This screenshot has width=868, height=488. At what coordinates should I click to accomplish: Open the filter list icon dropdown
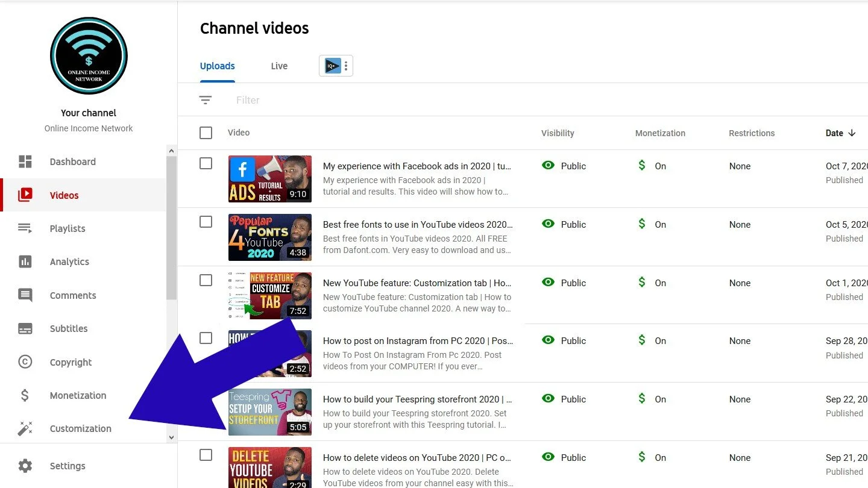click(206, 100)
